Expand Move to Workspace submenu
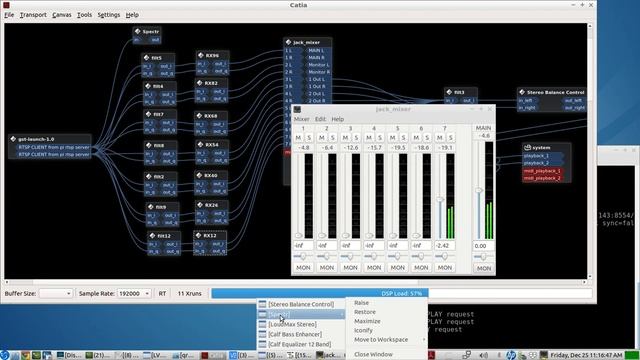Screen dimensions: 640x360 point(386,340)
